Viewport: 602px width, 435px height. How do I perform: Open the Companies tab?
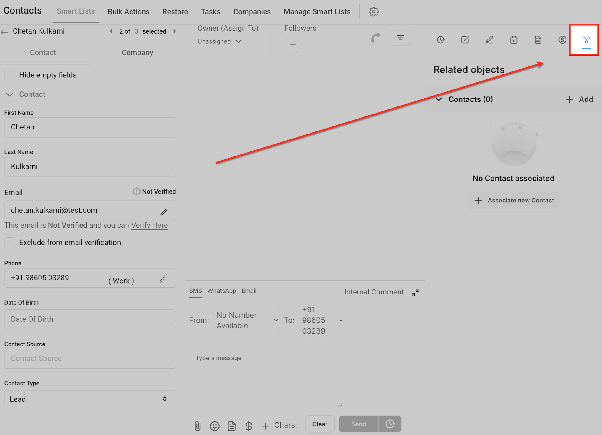[x=252, y=12]
